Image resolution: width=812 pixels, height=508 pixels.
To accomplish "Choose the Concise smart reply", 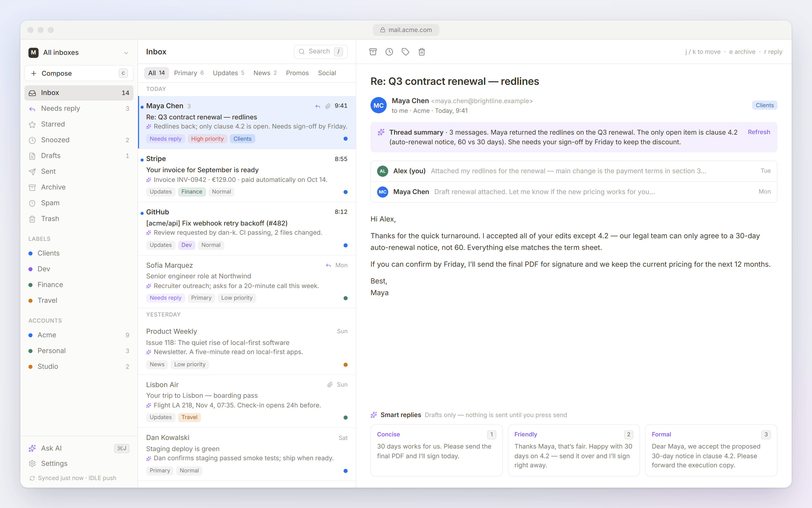I will tap(436, 450).
